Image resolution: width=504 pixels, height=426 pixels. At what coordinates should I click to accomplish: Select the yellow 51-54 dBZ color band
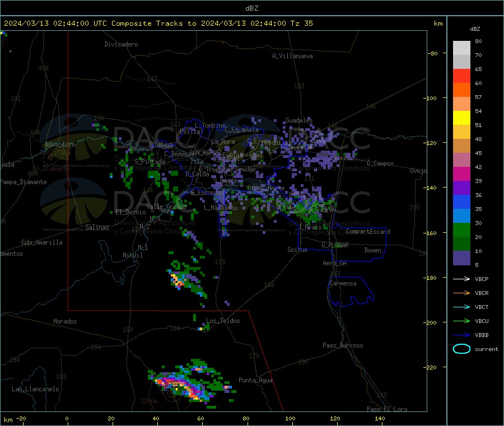click(461, 118)
